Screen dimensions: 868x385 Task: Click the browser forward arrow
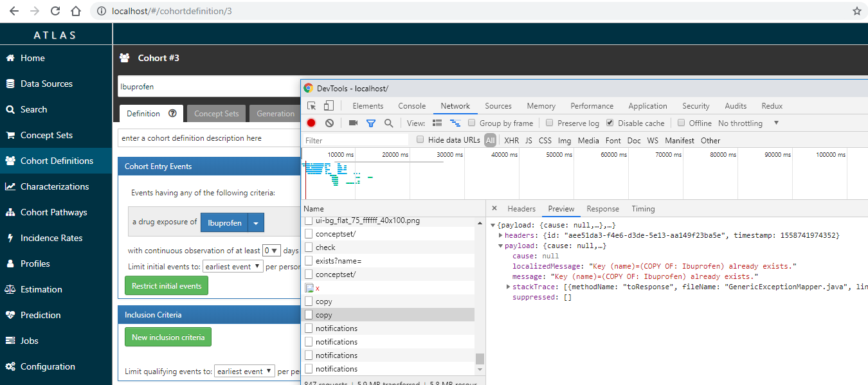pyautogui.click(x=35, y=11)
